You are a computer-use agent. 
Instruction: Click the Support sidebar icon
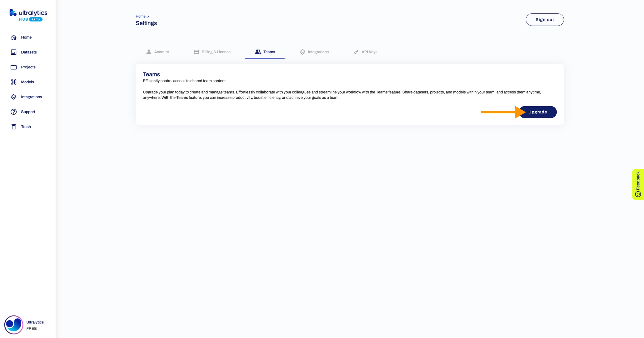click(x=14, y=112)
